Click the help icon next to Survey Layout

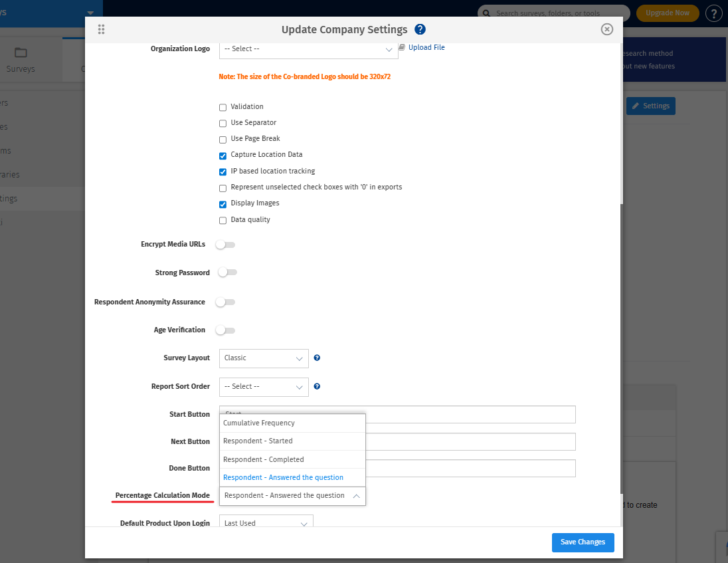317,358
